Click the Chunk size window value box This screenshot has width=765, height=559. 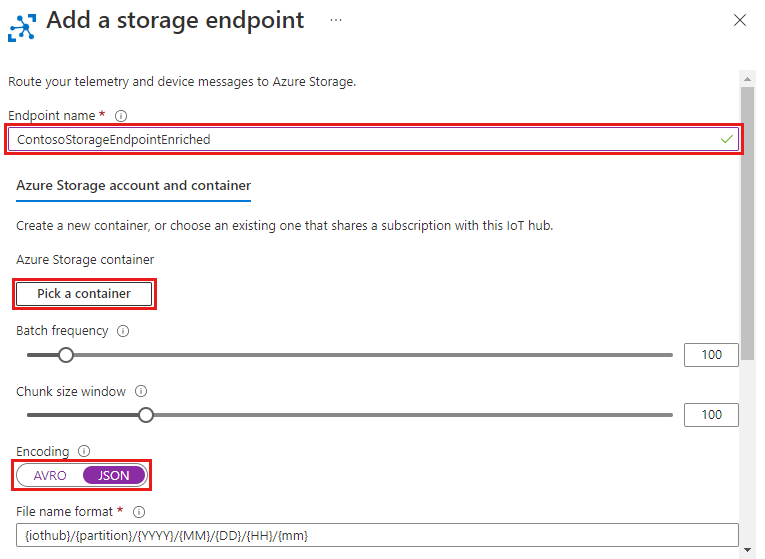(711, 415)
